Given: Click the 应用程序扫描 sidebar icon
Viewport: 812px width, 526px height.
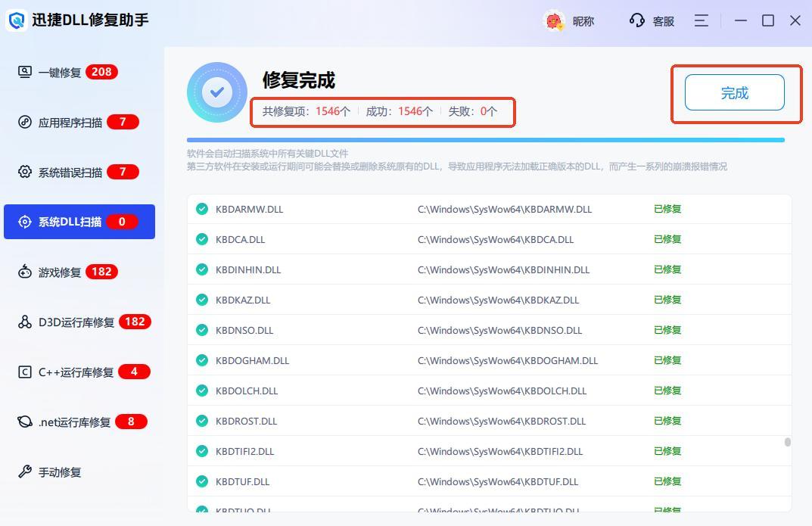Looking at the screenshot, I should (x=25, y=122).
